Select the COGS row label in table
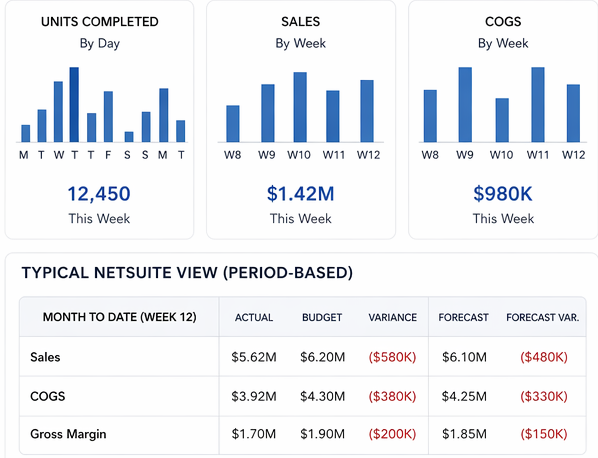 (x=48, y=396)
